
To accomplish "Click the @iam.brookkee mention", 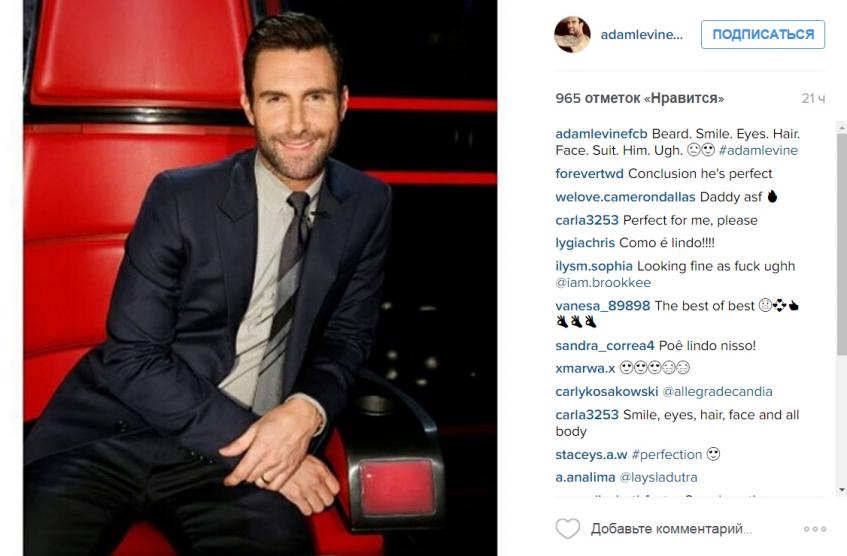I will pos(603,283).
